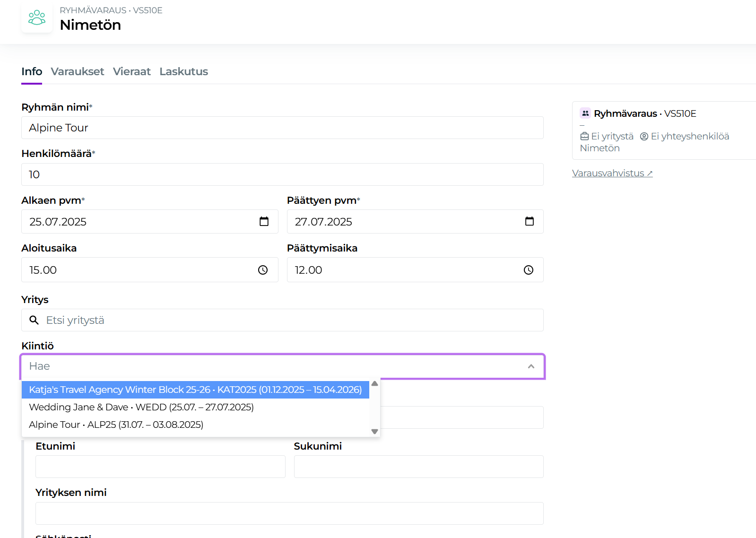Viewport: 756px width, 538px height.
Task: Switch to the Varaukset tab
Action: (78, 71)
